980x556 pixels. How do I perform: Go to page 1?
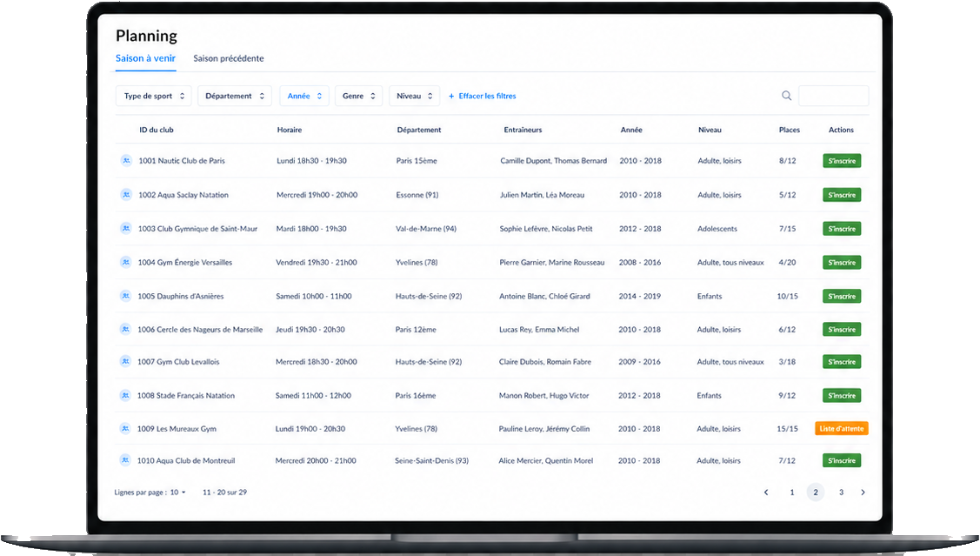point(792,492)
